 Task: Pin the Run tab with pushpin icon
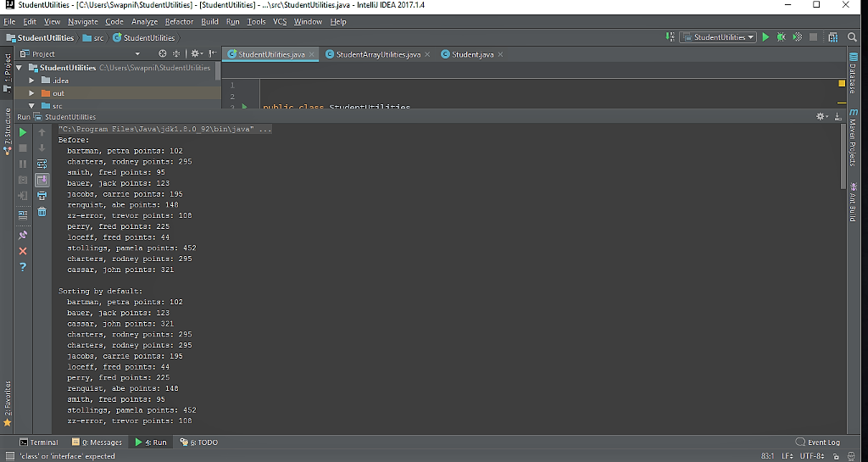(23, 235)
